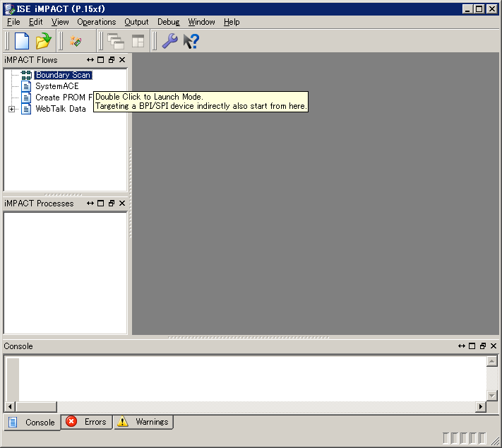Screen dimensions: 502x448
Task: Click the console horizontal scrollbar thumb
Action: pyautogui.click(x=36, y=406)
